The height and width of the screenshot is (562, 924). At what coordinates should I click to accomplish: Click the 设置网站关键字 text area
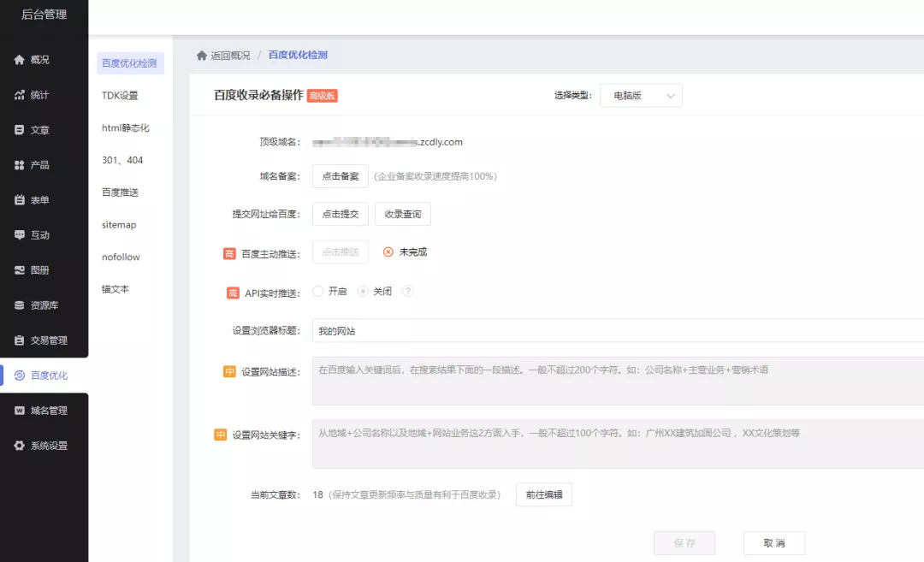(x=619, y=444)
